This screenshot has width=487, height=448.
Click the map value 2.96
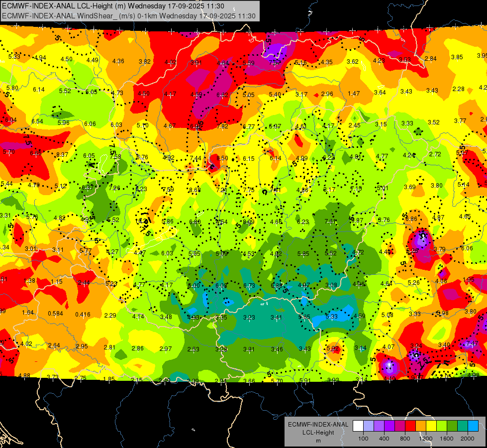click(x=327, y=94)
